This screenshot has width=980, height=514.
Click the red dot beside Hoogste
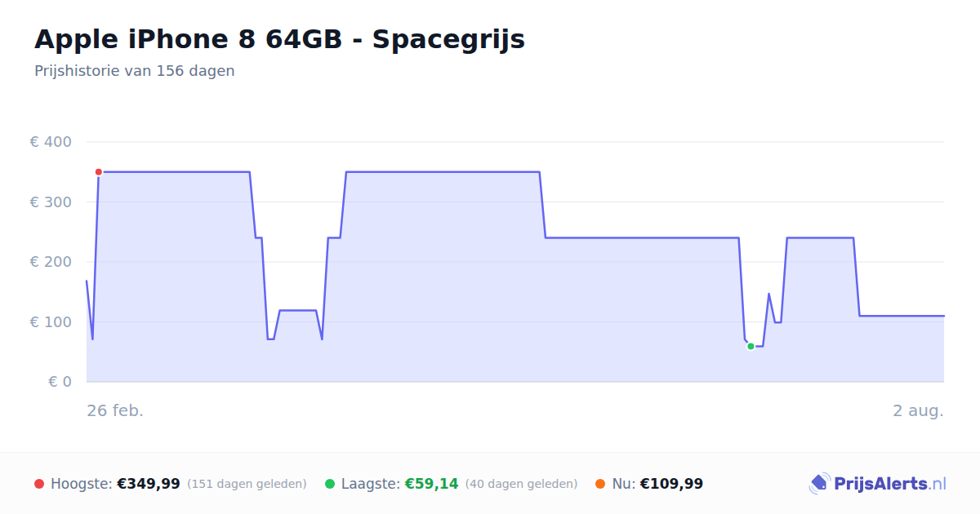pyautogui.click(x=39, y=484)
